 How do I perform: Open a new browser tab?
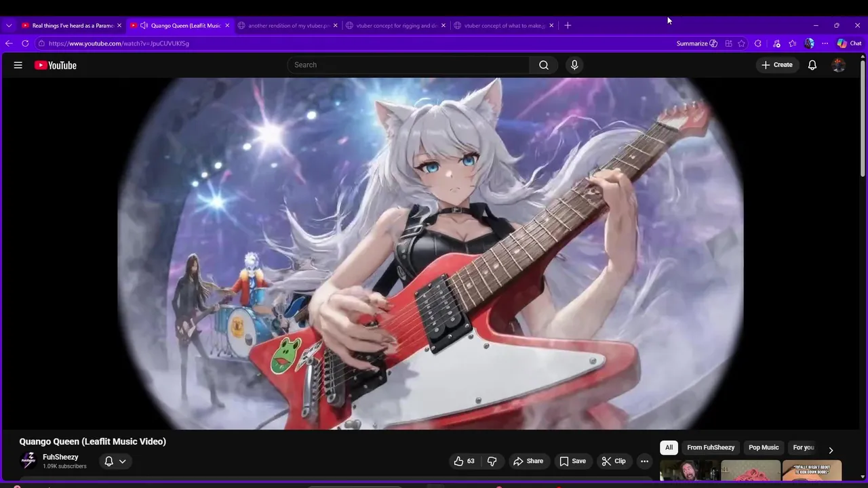point(568,26)
